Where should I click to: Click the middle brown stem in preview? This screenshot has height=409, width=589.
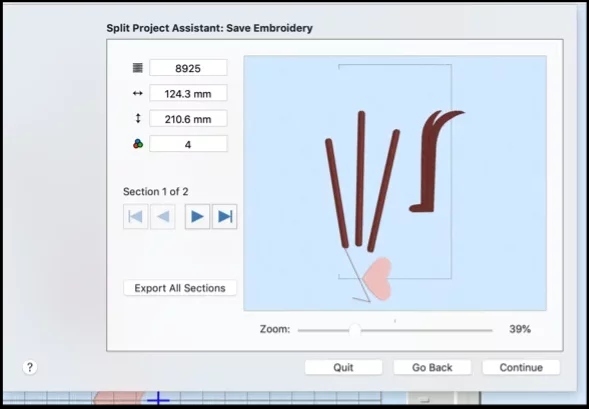tap(360, 178)
